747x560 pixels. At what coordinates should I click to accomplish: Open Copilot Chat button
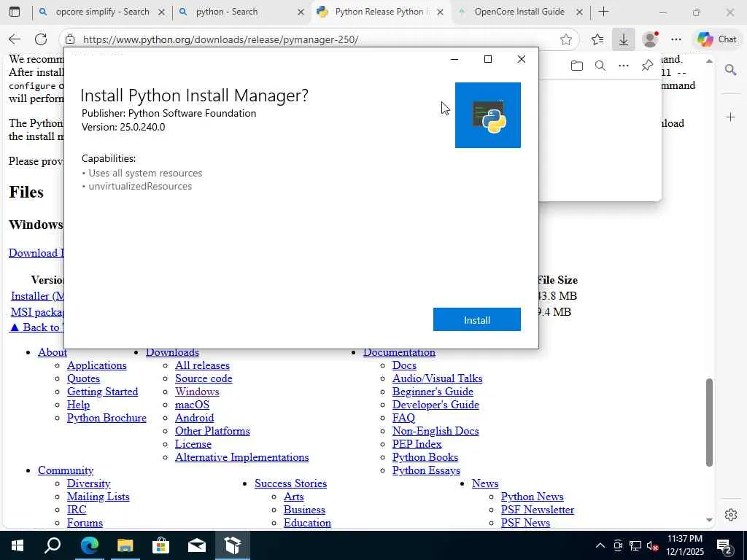point(717,39)
